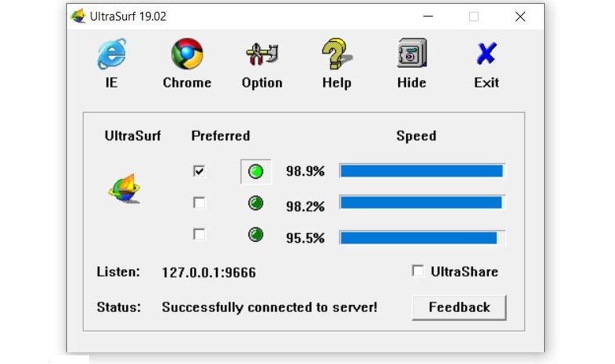
Task: Click the Help question mark icon
Action: click(336, 55)
